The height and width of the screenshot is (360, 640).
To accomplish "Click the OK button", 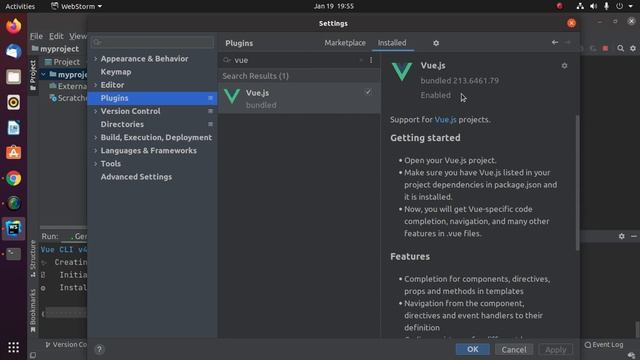I will pyautogui.click(x=473, y=349).
